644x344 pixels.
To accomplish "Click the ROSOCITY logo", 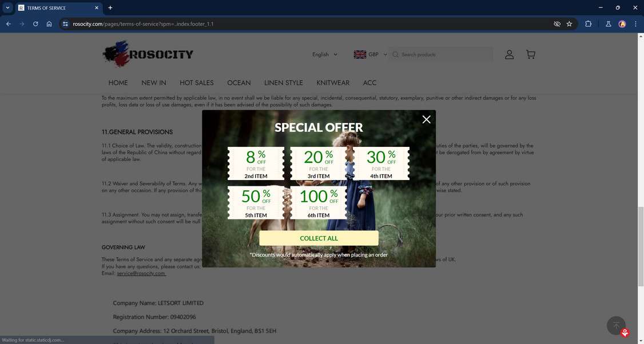I will click(x=148, y=54).
